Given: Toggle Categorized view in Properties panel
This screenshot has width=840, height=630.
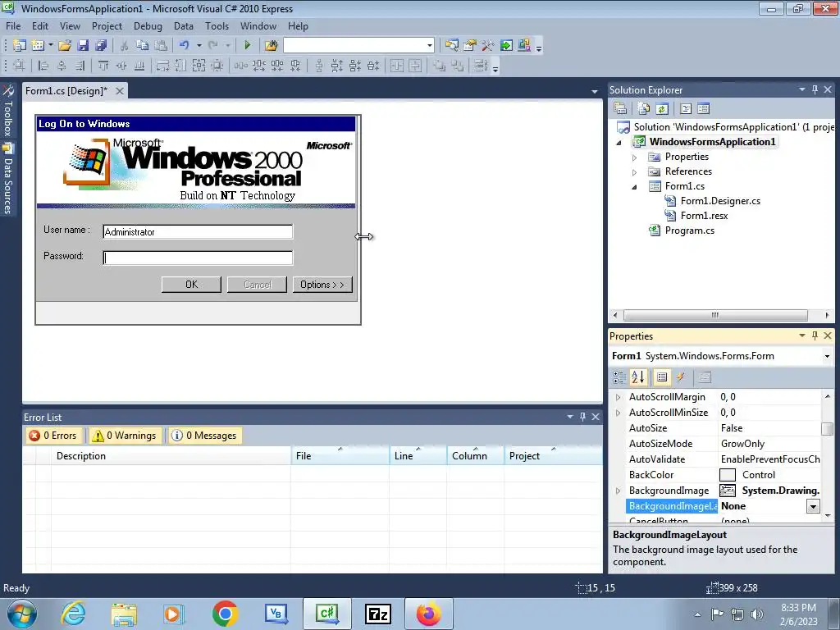Looking at the screenshot, I should [619, 377].
